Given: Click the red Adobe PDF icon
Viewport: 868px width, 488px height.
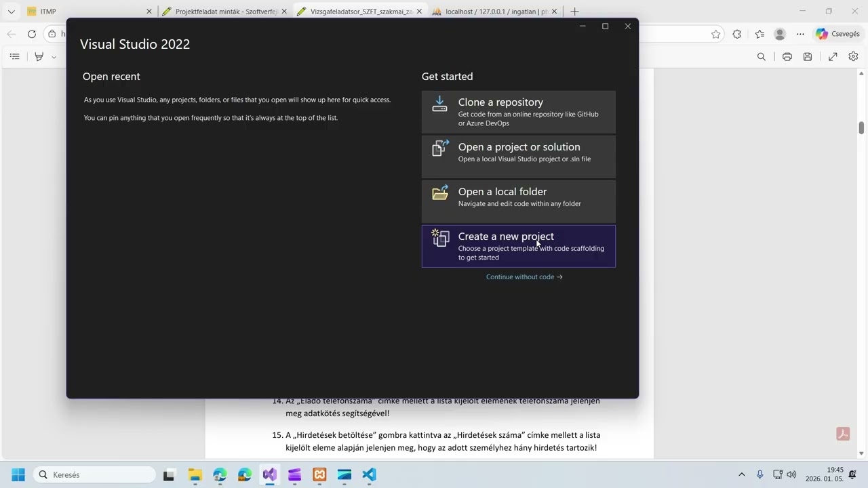Looking at the screenshot, I should tap(843, 434).
